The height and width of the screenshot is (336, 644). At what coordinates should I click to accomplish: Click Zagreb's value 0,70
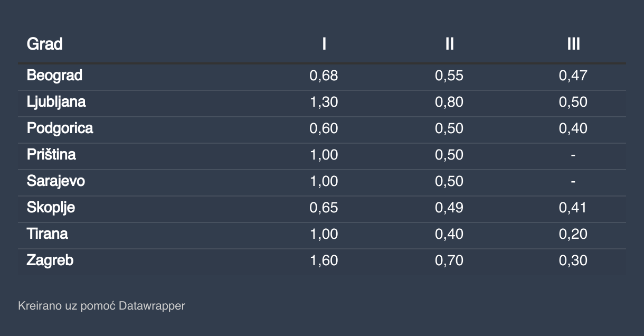pos(449,260)
